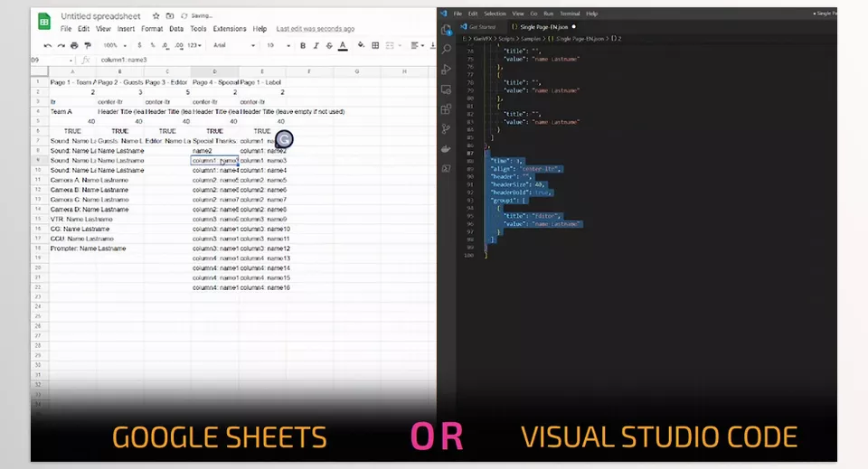868x469 pixels.
Task: Toggle italic formatting in Sheets
Action: 316,45
